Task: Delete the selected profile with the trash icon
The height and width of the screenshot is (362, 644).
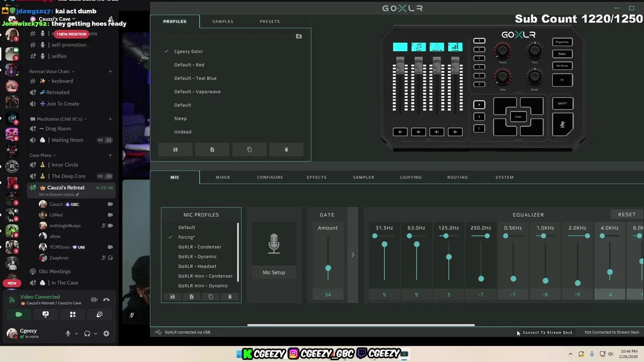Action: click(x=286, y=149)
